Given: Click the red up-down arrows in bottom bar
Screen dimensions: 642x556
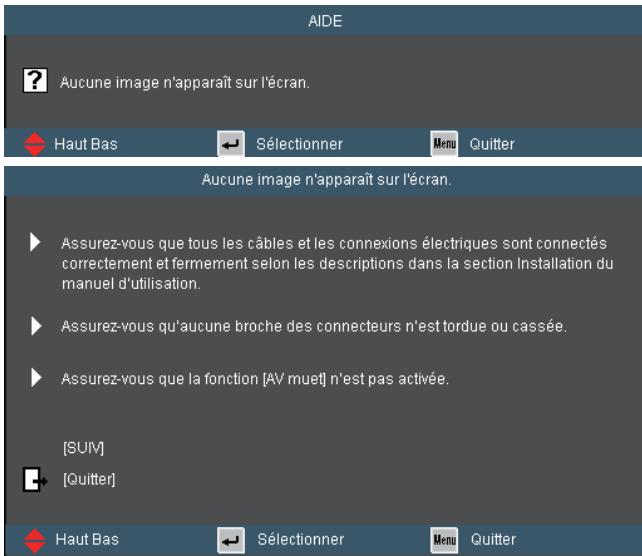Looking at the screenshot, I should tap(35, 540).
